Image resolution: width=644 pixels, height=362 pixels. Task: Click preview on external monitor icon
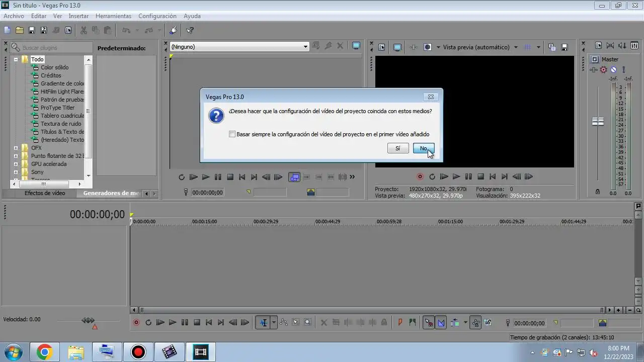pyautogui.click(x=397, y=47)
